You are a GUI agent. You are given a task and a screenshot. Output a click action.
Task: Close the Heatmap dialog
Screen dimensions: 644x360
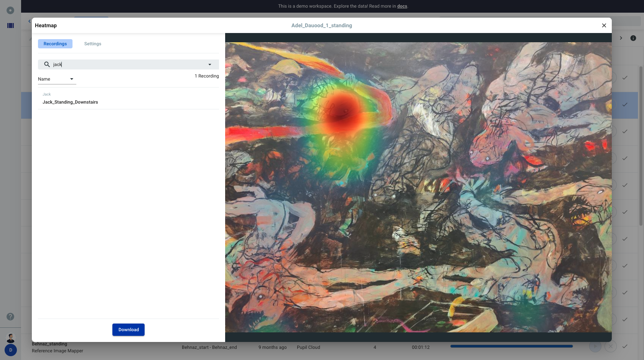tap(604, 25)
